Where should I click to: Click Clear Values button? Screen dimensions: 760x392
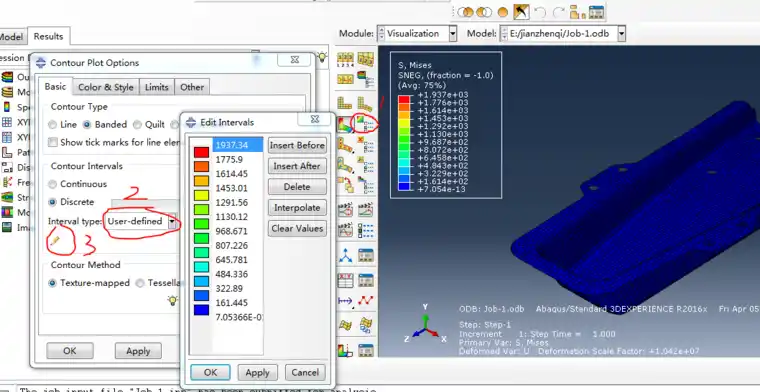tap(297, 229)
